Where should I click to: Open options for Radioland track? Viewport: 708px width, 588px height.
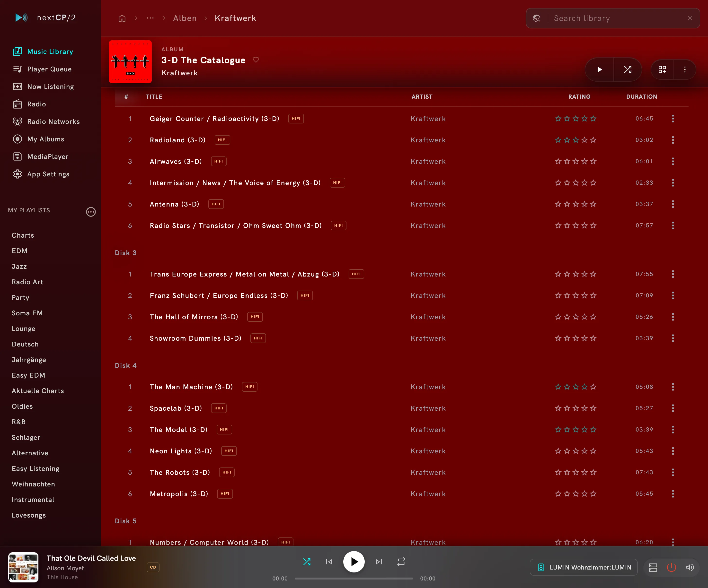coord(673,140)
